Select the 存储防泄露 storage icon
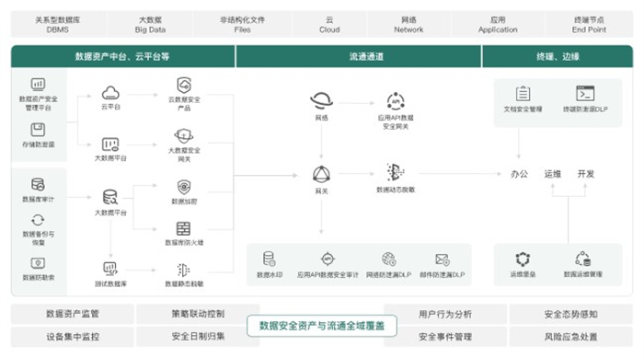 (38, 130)
